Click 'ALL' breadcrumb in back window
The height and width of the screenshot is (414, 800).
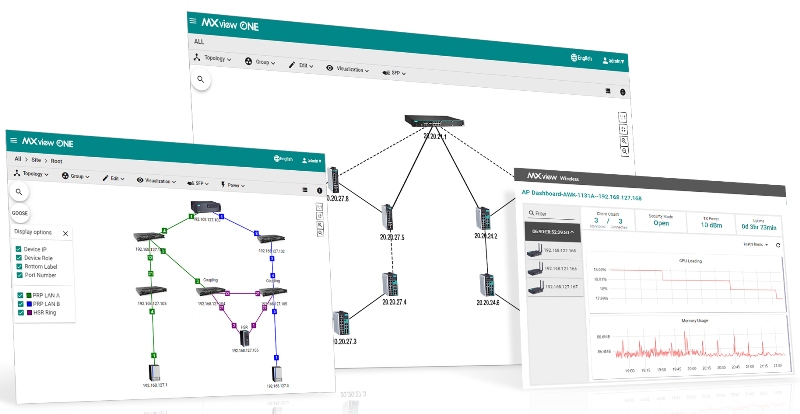(x=199, y=42)
